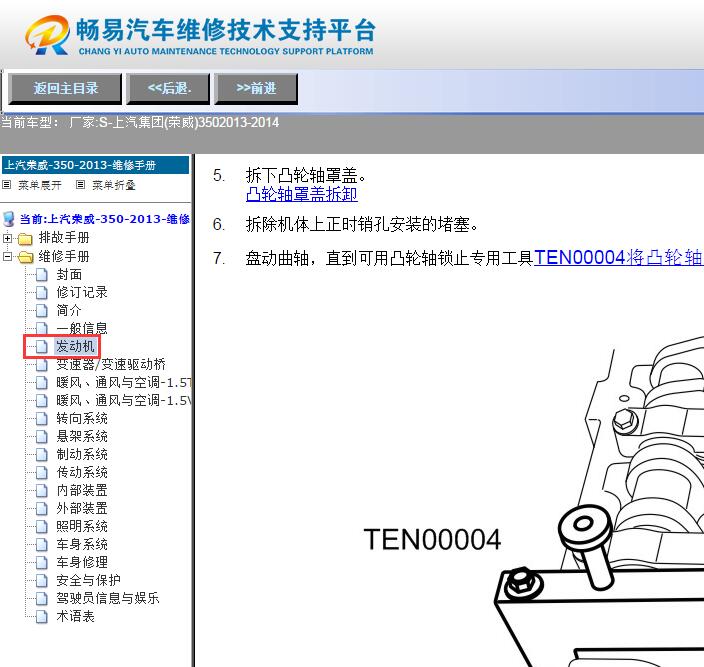Select 维修手册 tree label
This screenshot has width=704, height=667.
64,256
